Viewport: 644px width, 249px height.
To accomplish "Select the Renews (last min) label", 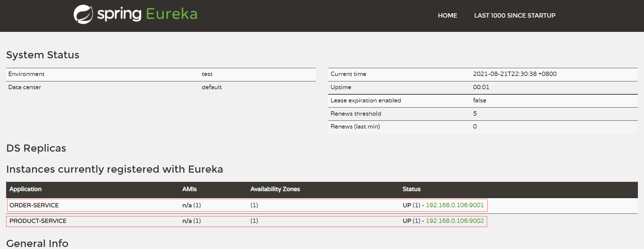I will point(355,127).
